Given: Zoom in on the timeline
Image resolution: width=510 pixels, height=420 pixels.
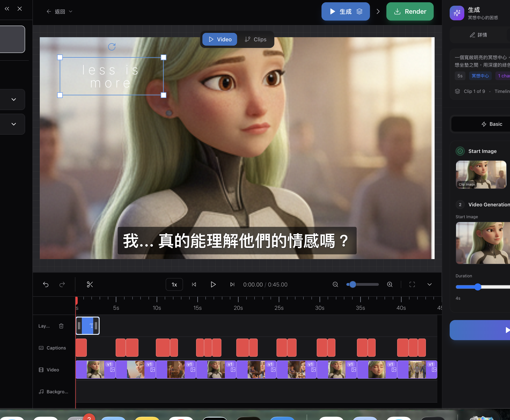Looking at the screenshot, I should pos(389,284).
